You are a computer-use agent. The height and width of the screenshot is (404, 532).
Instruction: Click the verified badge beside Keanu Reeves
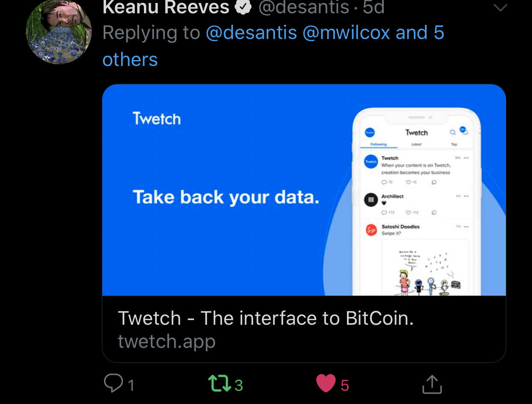pyautogui.click(x=244, y=7)
